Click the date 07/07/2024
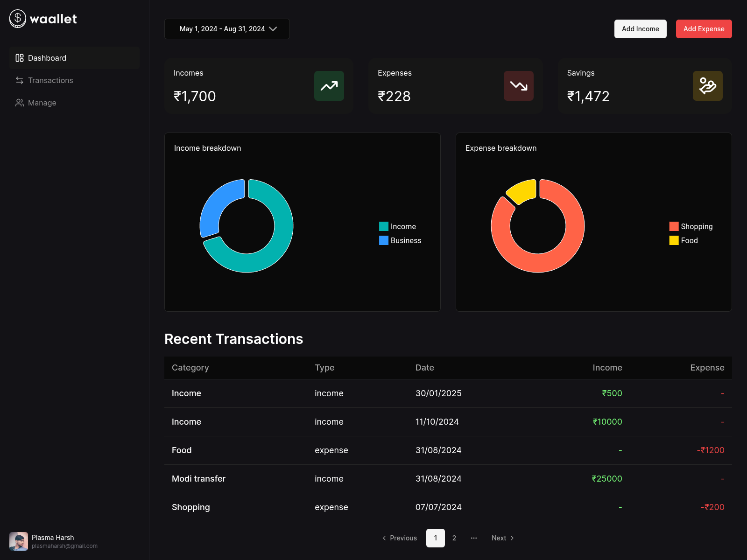 point(438,507)
